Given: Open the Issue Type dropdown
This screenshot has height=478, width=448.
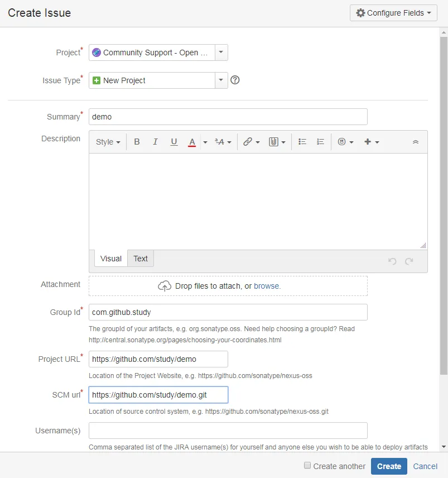Looking at the screenshot, I should (x=221, y=80).
